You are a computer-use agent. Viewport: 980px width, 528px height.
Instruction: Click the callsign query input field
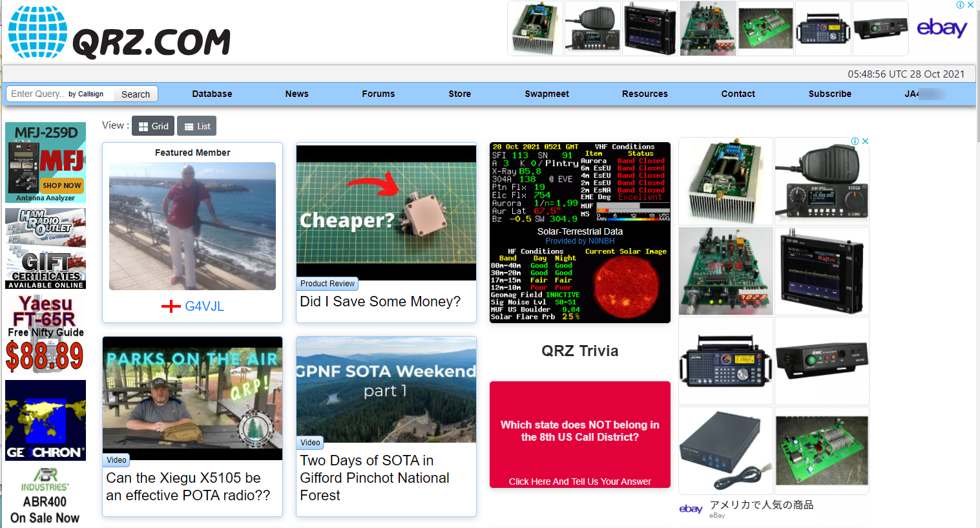coord(37,94)
